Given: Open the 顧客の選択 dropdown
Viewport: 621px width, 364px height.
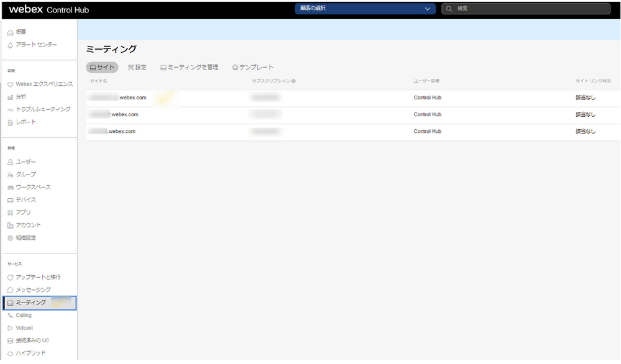Looking at the screenshot, I should coord(365,9).
